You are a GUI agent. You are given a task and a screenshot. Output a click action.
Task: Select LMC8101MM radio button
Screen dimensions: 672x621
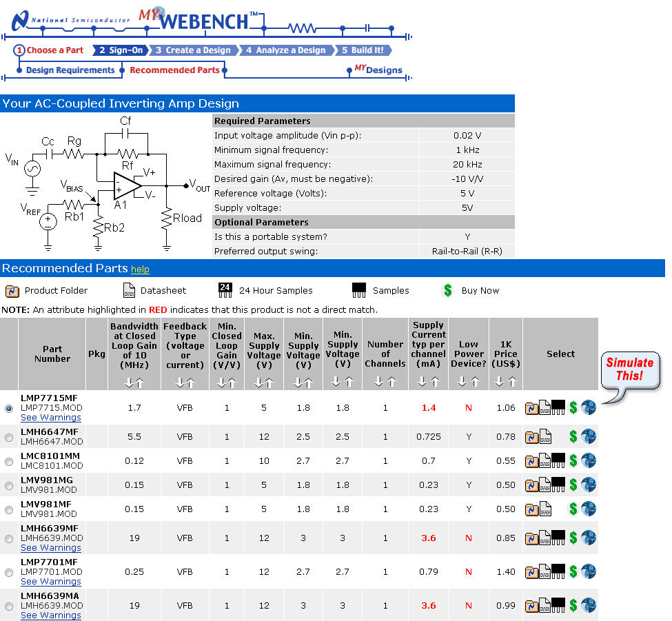coord(9,462)
